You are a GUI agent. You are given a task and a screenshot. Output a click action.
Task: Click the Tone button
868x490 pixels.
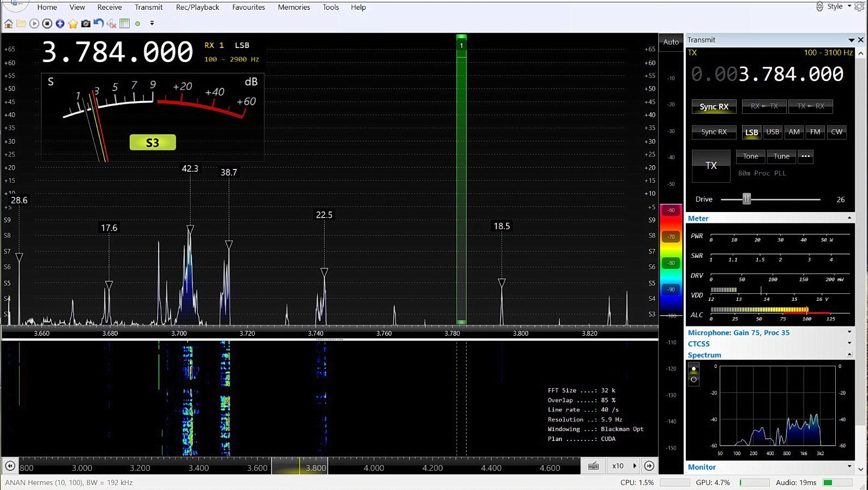[750, 156]
